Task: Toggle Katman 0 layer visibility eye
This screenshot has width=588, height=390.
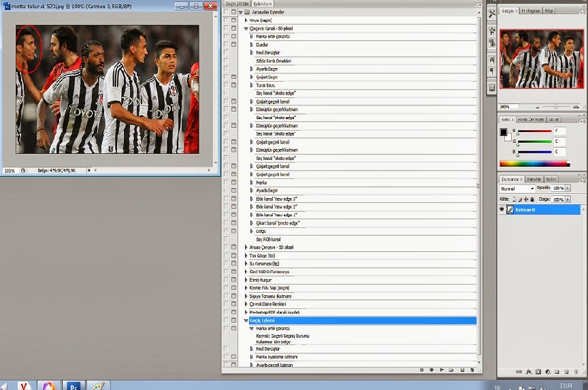Action: click(x=502, y=209)
